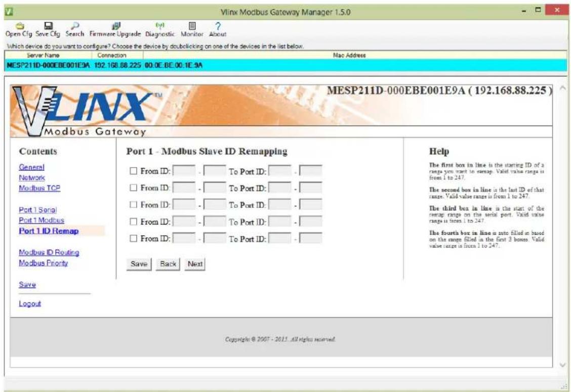Screen dimensions: 571x392
Task: Open the Monitor toolbar item
Action: pyautogui.click(x=192, y=29)
